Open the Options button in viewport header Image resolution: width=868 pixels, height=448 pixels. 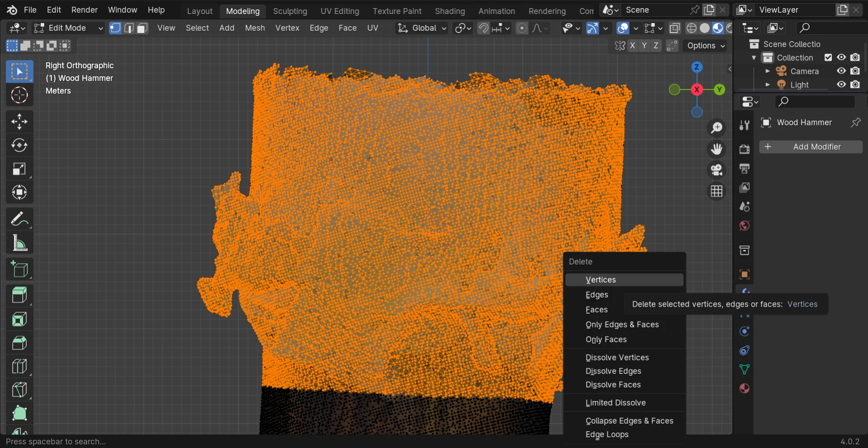pyautogui.click(x=706, y=46)
